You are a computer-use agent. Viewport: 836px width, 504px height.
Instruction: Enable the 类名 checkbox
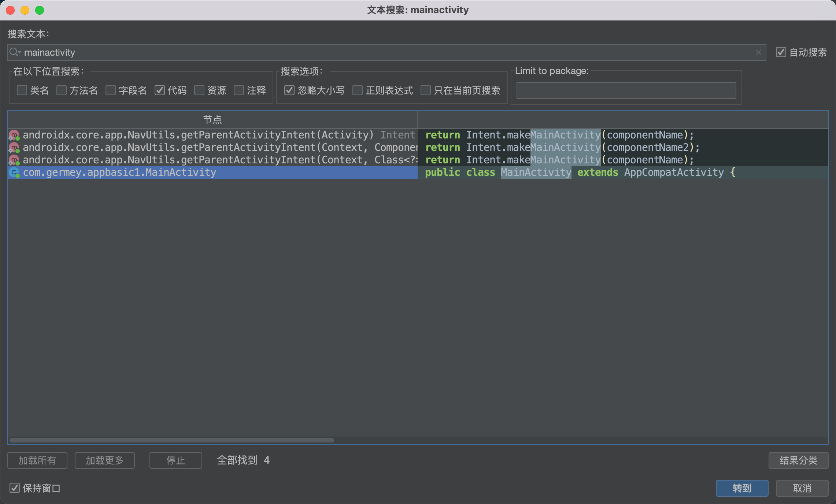point(22,90)
